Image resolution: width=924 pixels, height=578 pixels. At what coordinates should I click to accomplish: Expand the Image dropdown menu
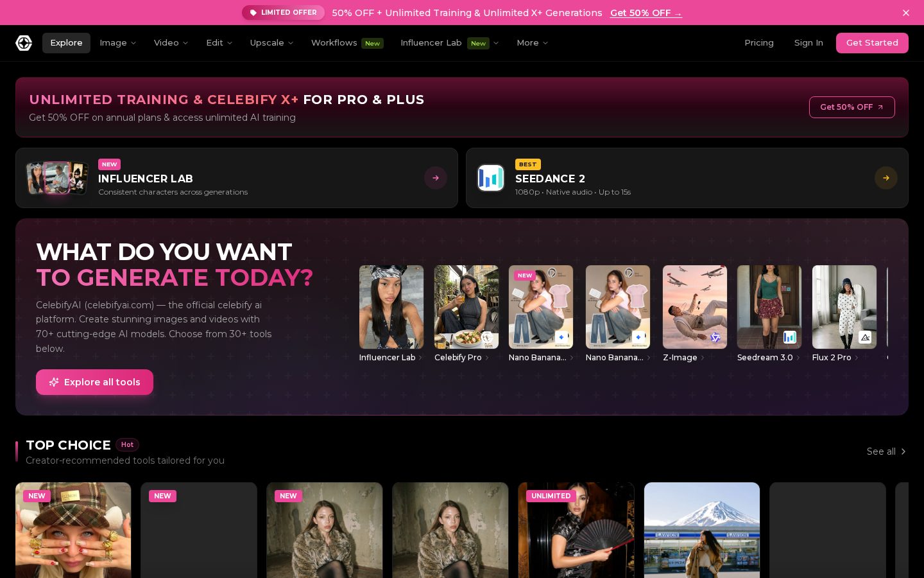(117, 43)
